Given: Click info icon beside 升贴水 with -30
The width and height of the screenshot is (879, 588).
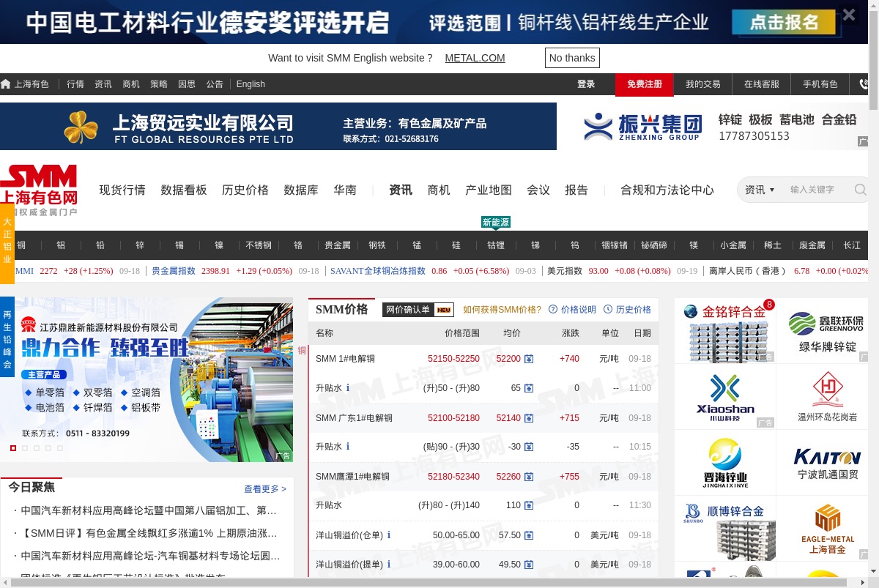Looking at the screenshot, I should tap(348, 447).
